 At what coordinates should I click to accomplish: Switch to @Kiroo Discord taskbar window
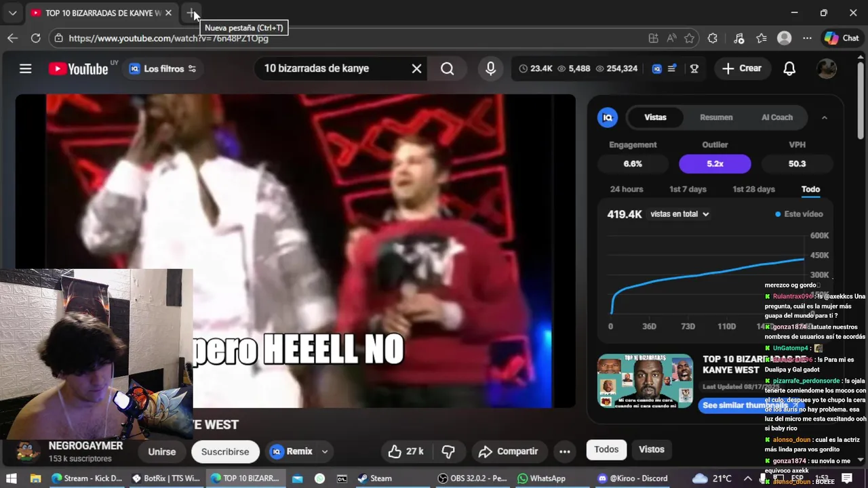[633, 479]
